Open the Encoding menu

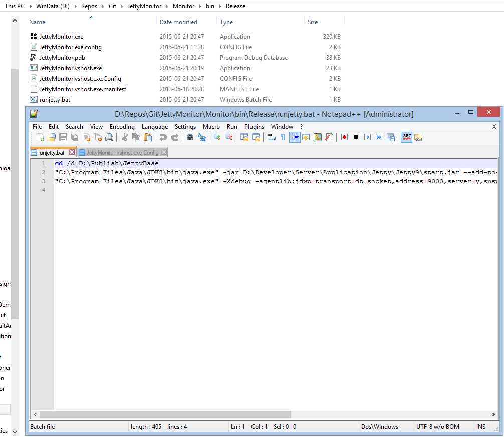(122, 127)
